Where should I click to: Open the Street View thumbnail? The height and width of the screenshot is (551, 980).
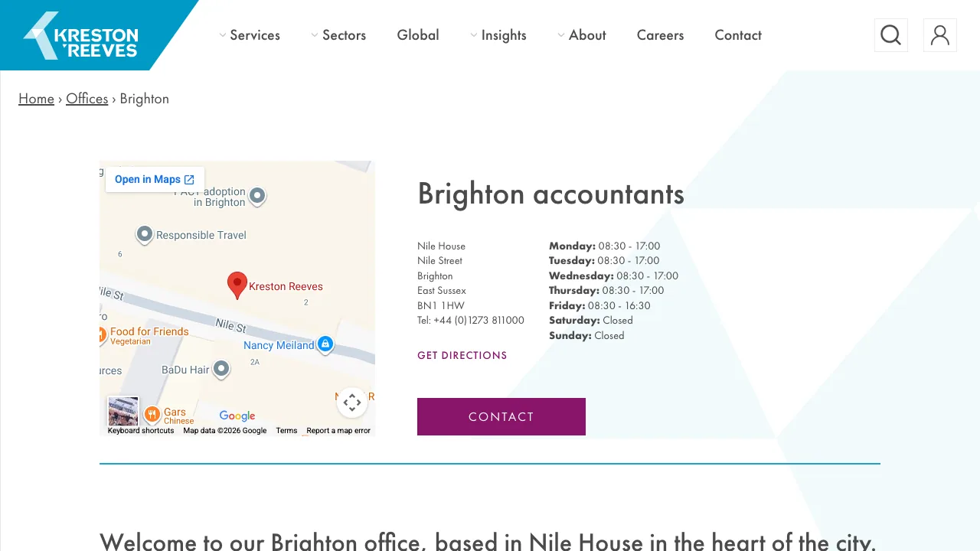coord(123,411)
